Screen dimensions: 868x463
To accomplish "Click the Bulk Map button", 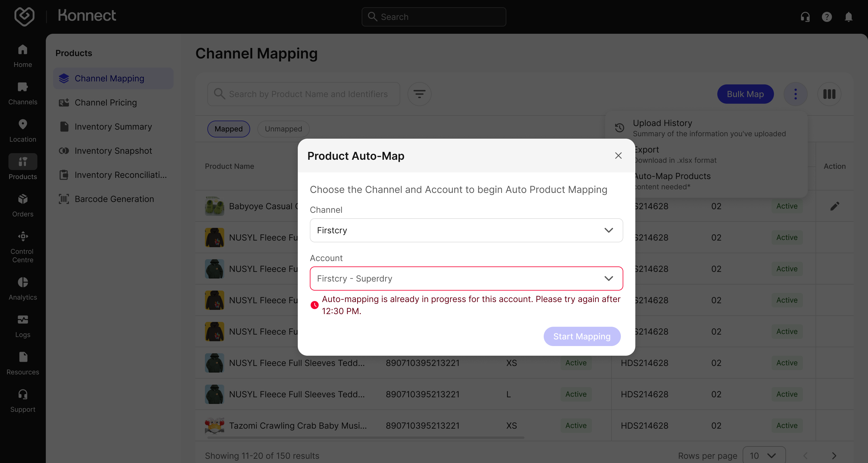I will pos(745,94).
